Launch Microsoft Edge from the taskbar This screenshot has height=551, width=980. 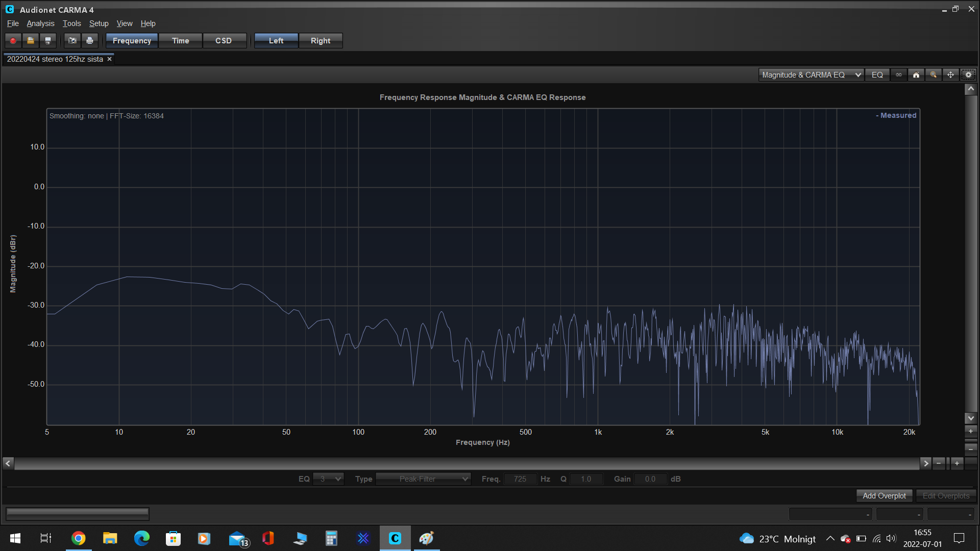tap(141, 538)
